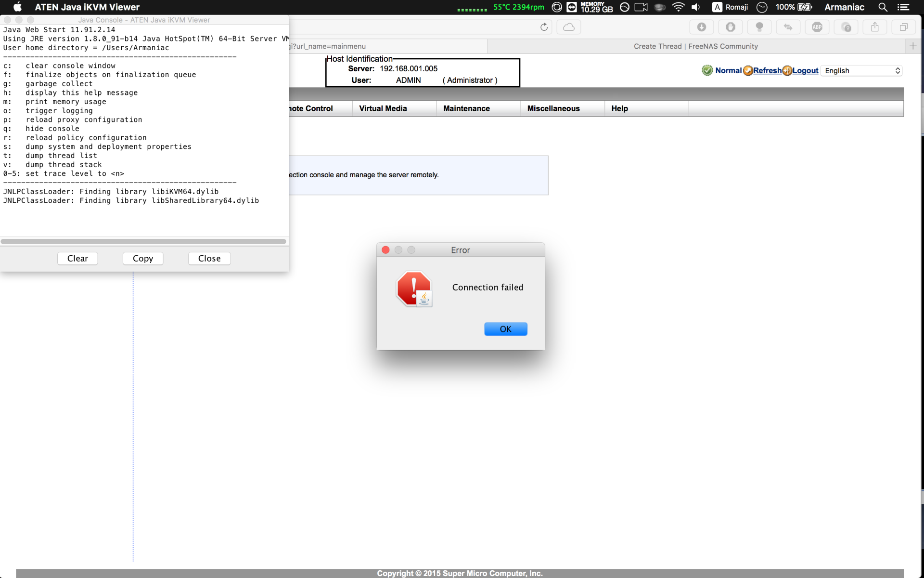Click the Supermicro copyright footer text
This screenshot has height=578, width=924.
[460, 573]
